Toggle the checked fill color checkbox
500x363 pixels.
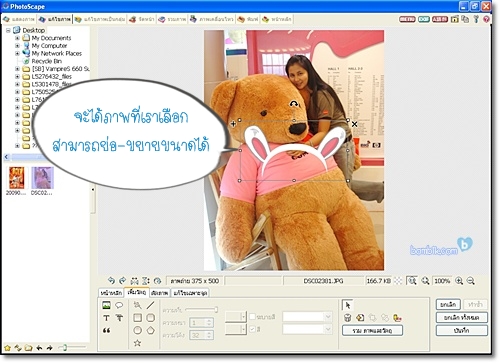click(252, 329)
